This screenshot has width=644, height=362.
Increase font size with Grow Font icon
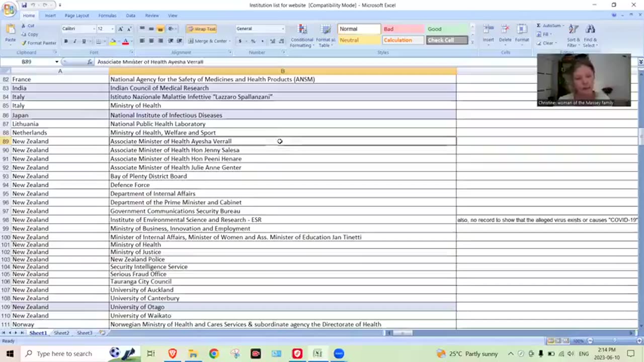pos(120,29)
